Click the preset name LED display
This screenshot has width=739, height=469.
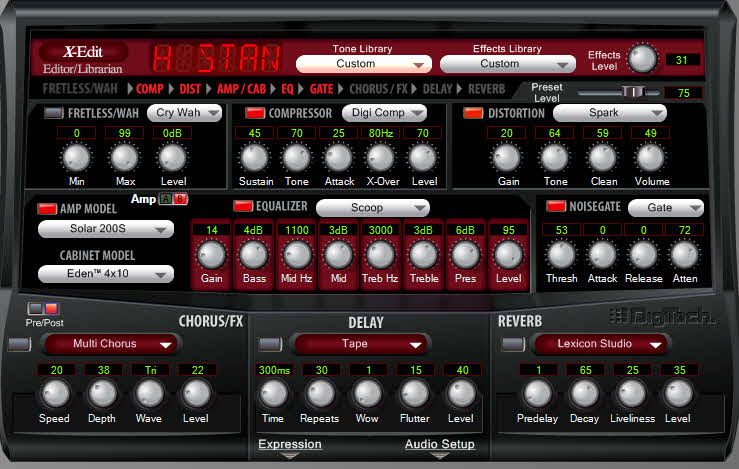point(216,58)
